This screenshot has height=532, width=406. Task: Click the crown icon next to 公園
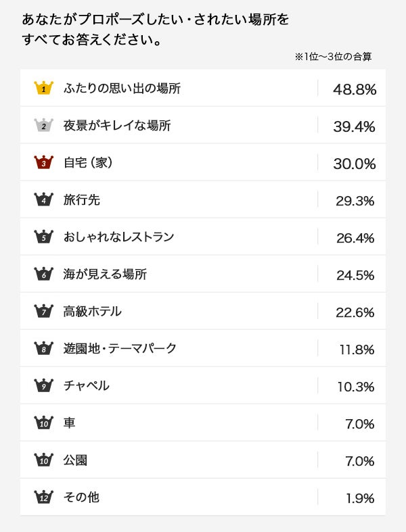(x=43, y=460)
